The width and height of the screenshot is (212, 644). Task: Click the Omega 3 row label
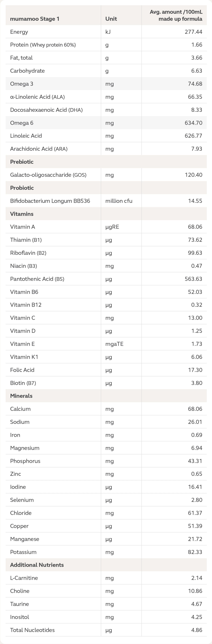click(x=22, y=84)
